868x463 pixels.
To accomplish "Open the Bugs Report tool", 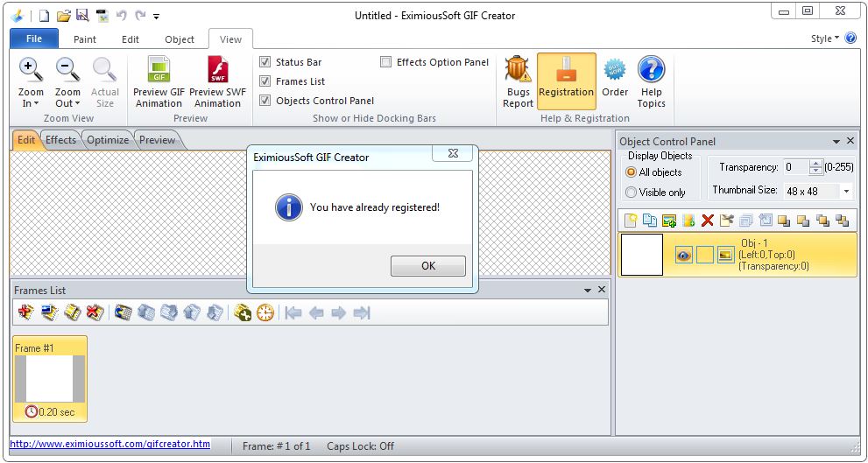I will 519,82.
